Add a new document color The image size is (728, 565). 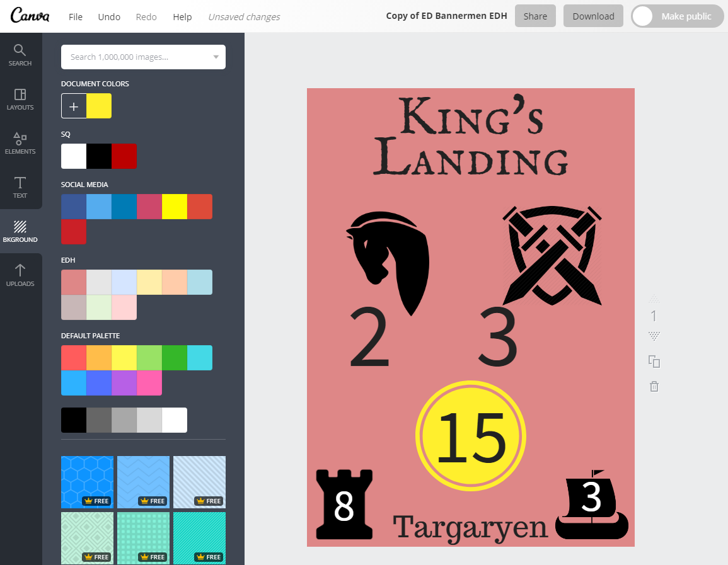click(x=73, y=106)
